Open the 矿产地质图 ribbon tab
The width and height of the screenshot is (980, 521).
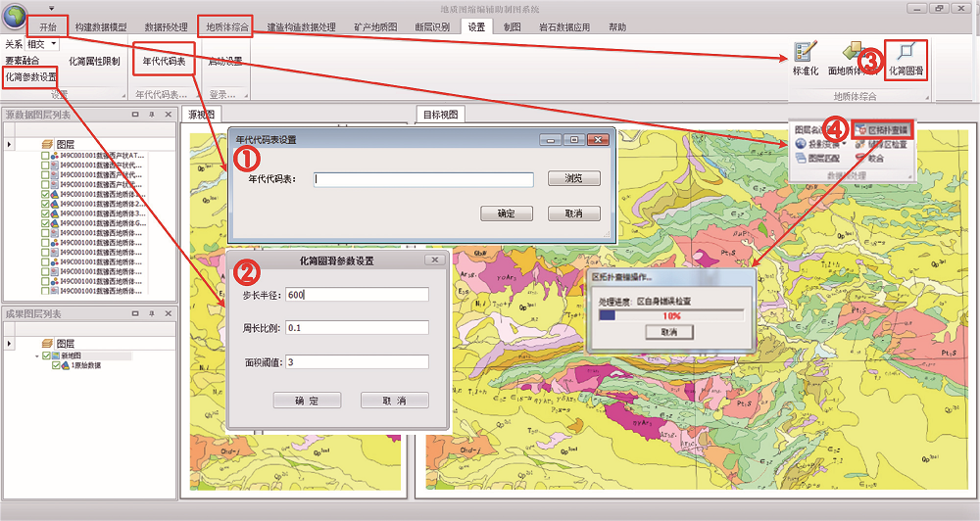[375, 26]
